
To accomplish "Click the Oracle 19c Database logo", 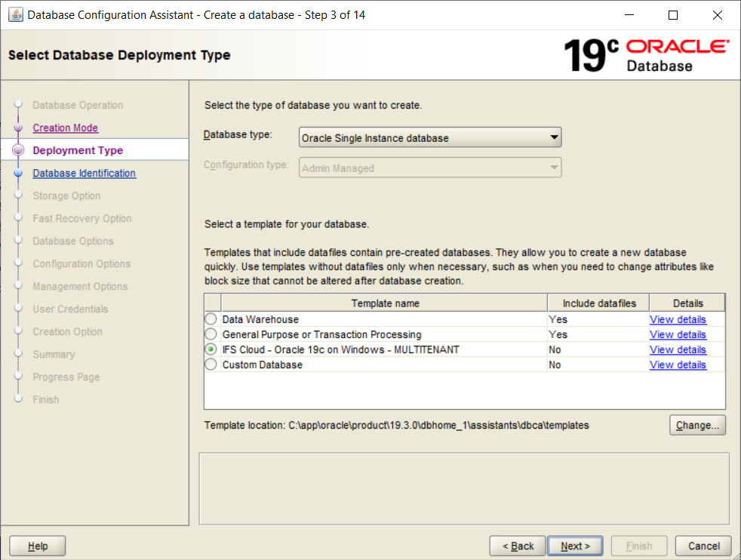I will click(x=646, y=55).
